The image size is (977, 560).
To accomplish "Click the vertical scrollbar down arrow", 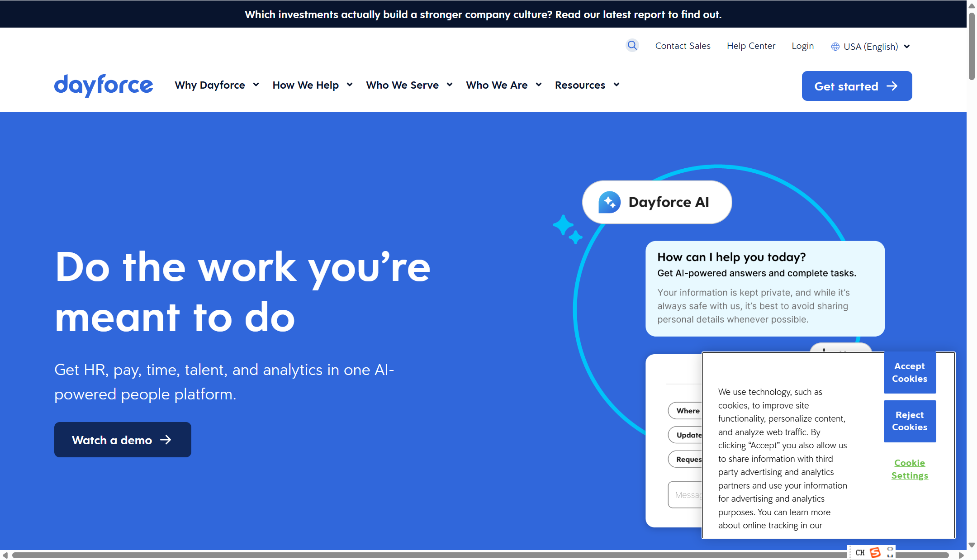I will (x=972, y=545).
